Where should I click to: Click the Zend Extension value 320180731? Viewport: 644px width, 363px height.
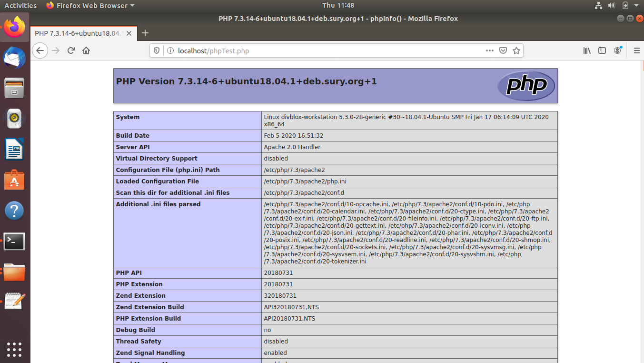(281, 296)
